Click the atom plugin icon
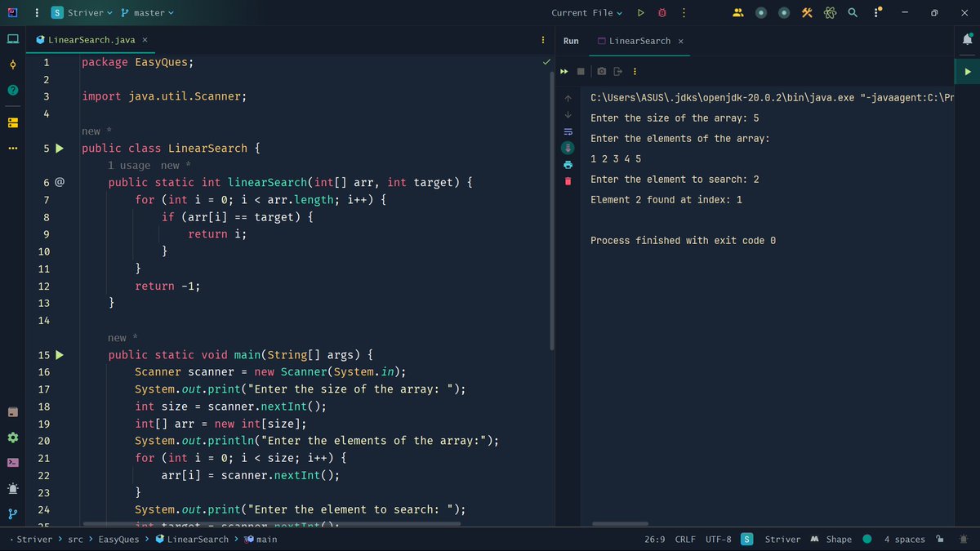The image size is (980, 551). pyautogui.click(x=830, y=13)
